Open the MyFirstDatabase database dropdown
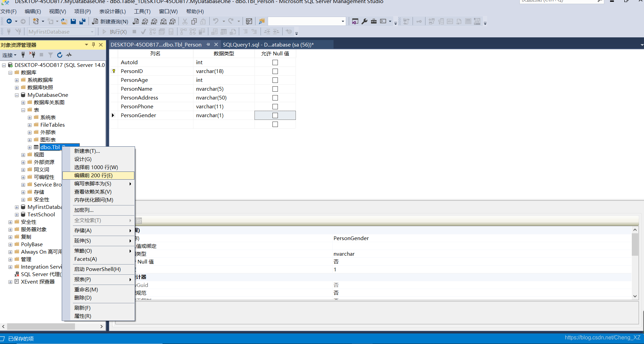The width and height of the screenshot is (644, 344). (x=92, y=32)
